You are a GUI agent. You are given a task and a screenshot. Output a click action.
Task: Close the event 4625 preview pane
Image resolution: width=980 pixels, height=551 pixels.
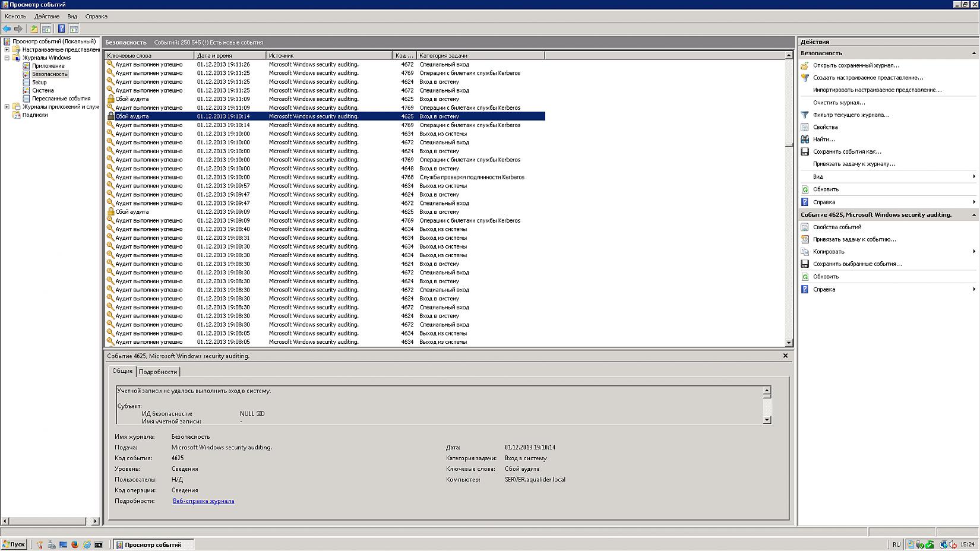point(785,356)
